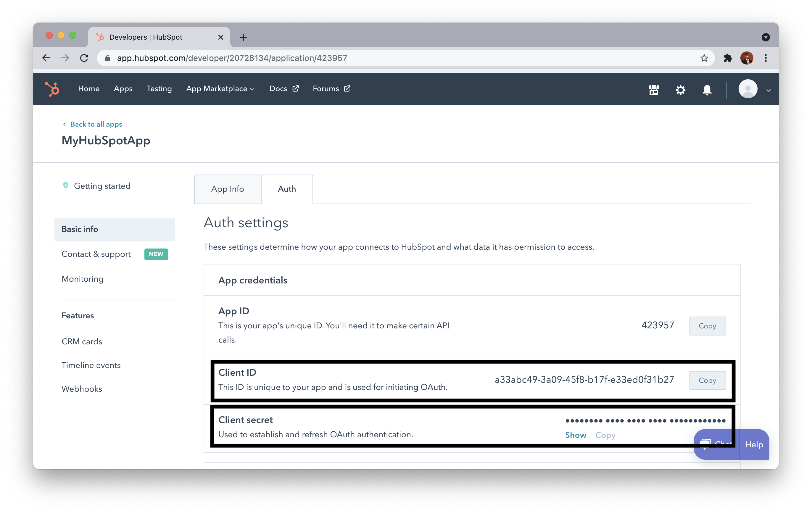Click the browser address bar URL
The image size is (812, 513).
point(232,58)
